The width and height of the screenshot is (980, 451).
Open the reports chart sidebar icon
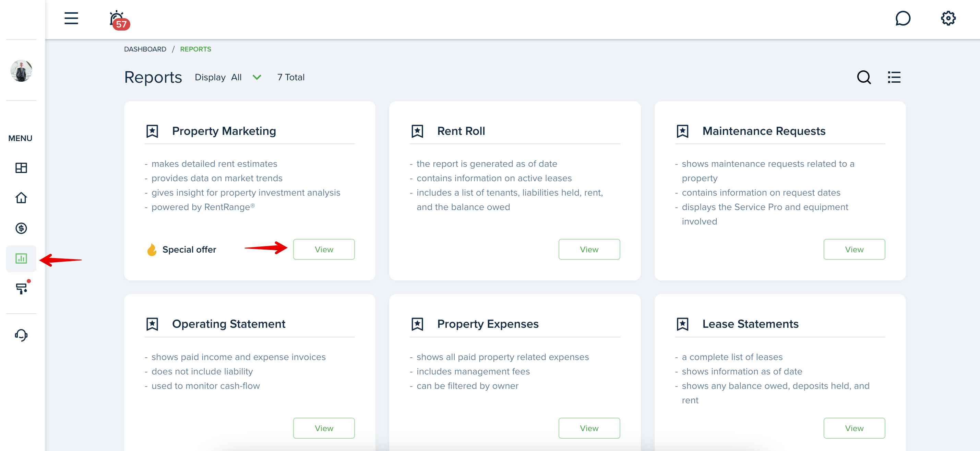21,259
